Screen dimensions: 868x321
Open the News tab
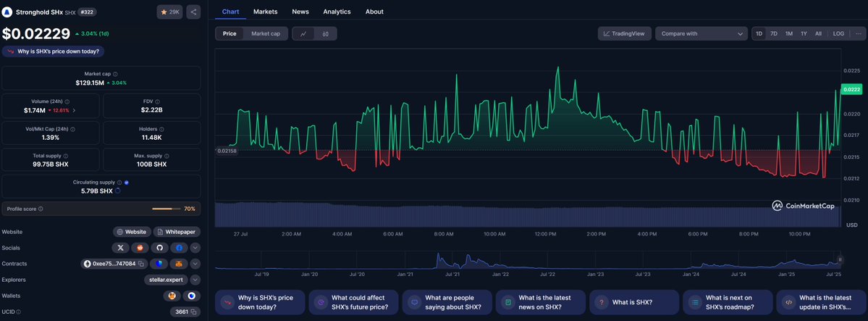[300, 12]
